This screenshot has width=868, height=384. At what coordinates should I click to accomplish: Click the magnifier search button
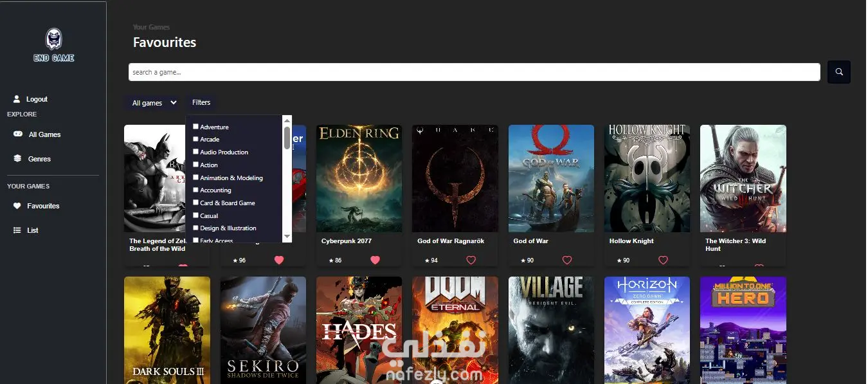click(839, 72)
